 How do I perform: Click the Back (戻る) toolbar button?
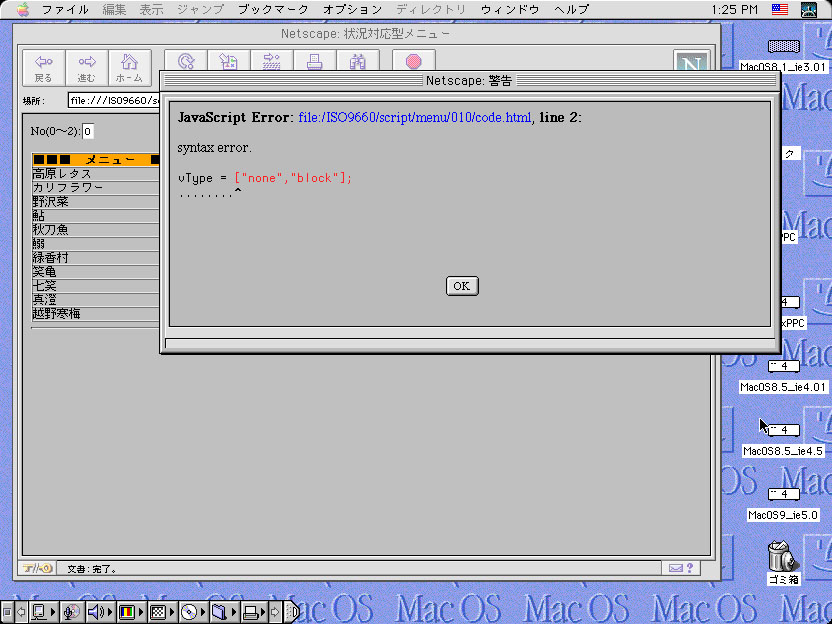(x=44, y=68)
